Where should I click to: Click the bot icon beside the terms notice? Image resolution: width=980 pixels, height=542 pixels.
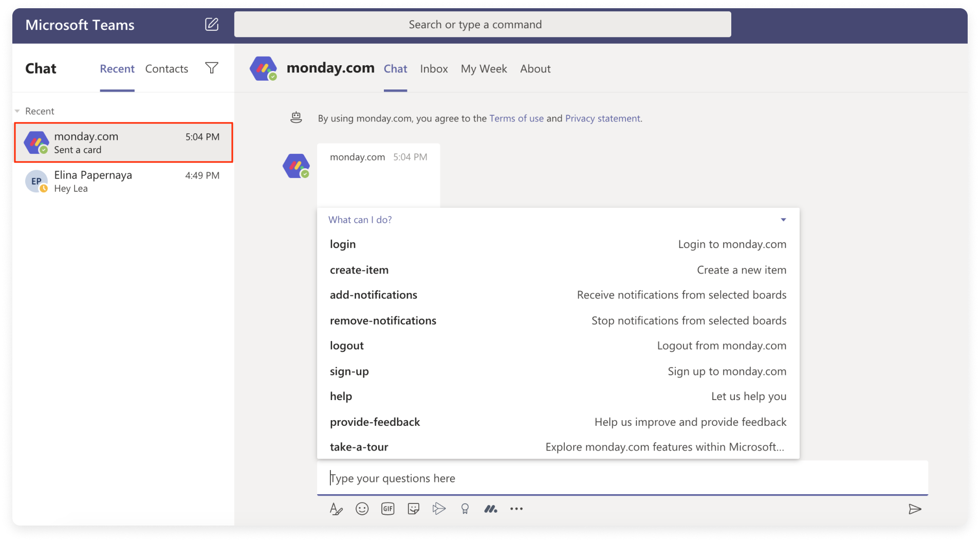(296, 118)
